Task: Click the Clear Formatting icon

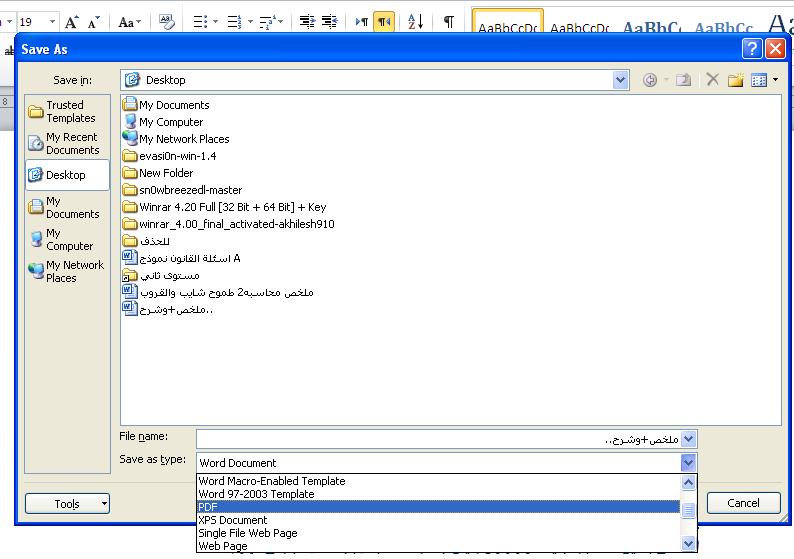Action: coord(167,22)
